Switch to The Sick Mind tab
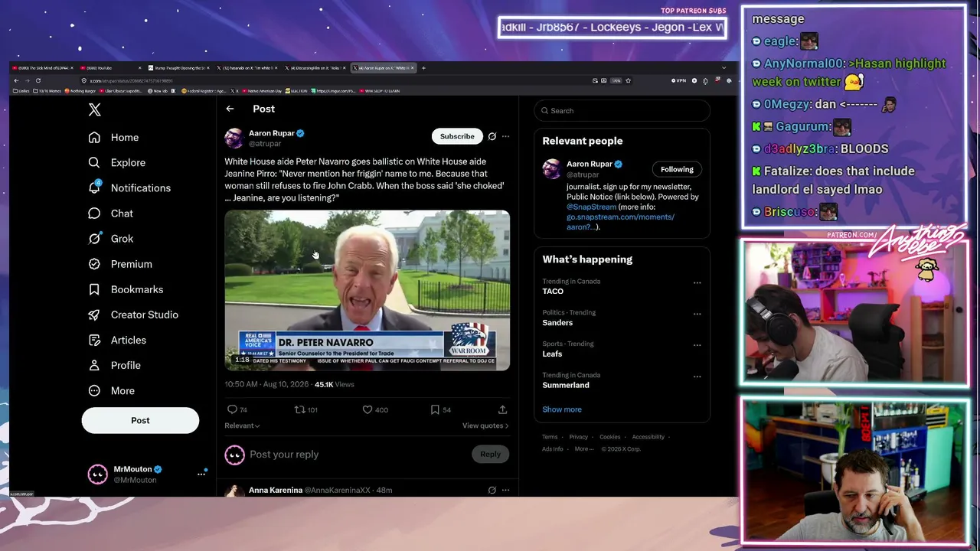The height and width of the screenshot is (551, 980). tap(42, 68)
